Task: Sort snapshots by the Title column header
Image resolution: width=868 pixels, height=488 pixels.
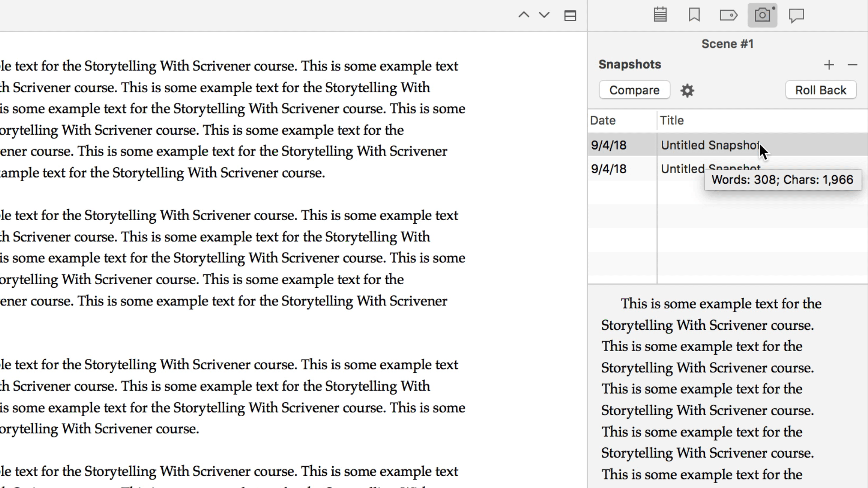Action: tap(672, 121)
